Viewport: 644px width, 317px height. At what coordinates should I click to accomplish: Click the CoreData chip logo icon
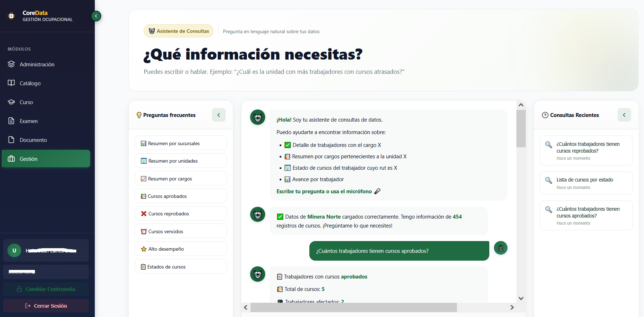click(x=11, y=16)
